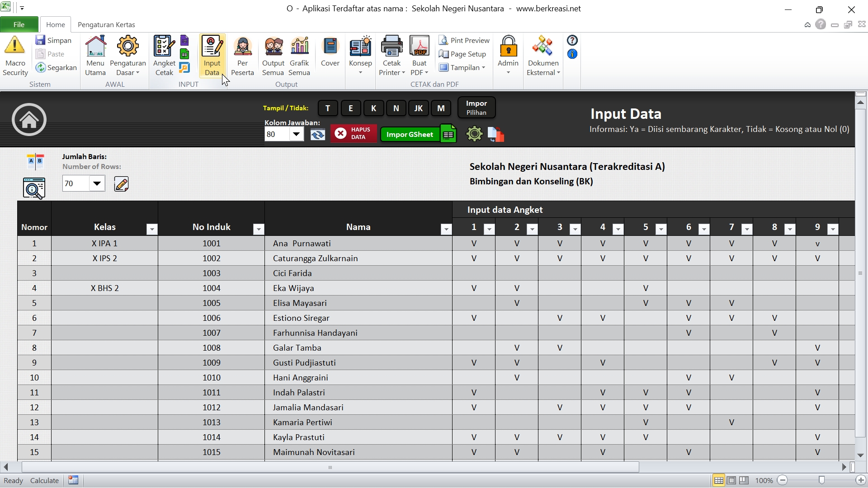Switch to the Pengaturan Kertas tab

click(x=106, y=24)
